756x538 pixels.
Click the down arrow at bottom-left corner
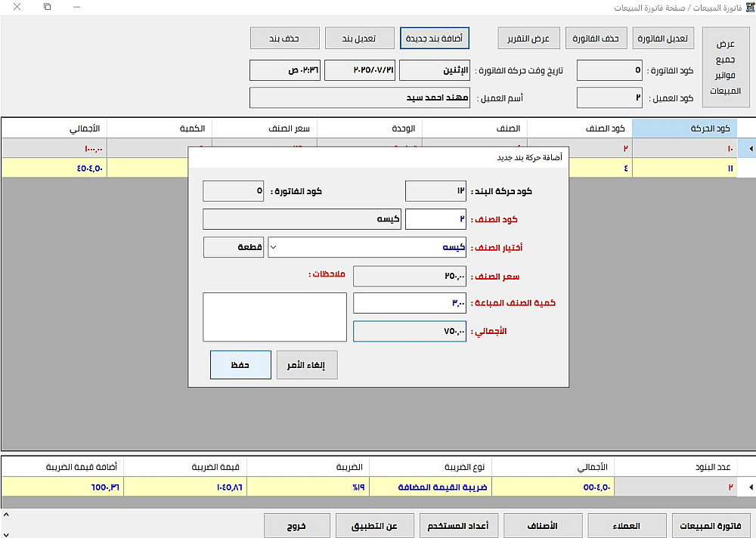(6, 533)
